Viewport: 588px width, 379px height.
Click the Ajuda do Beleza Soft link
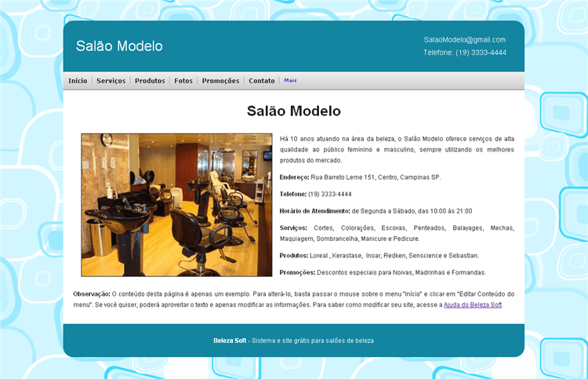(x=473, y=304)
